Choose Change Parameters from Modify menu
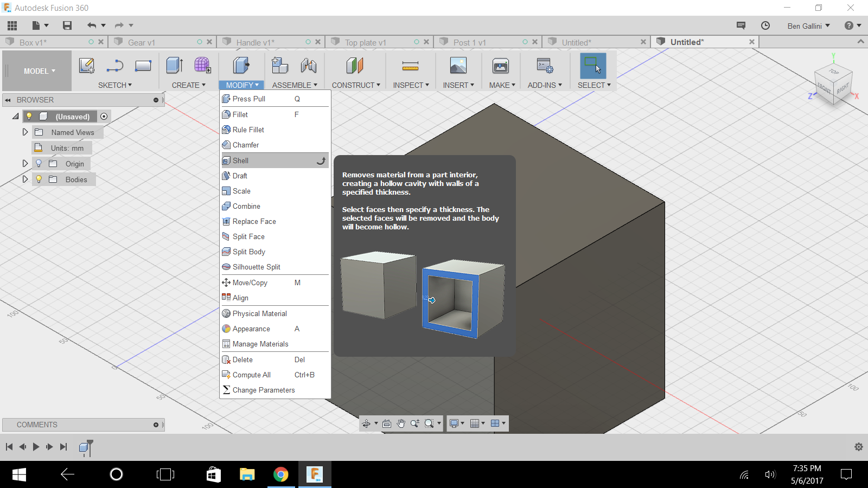868x488 pixels. 275,390
